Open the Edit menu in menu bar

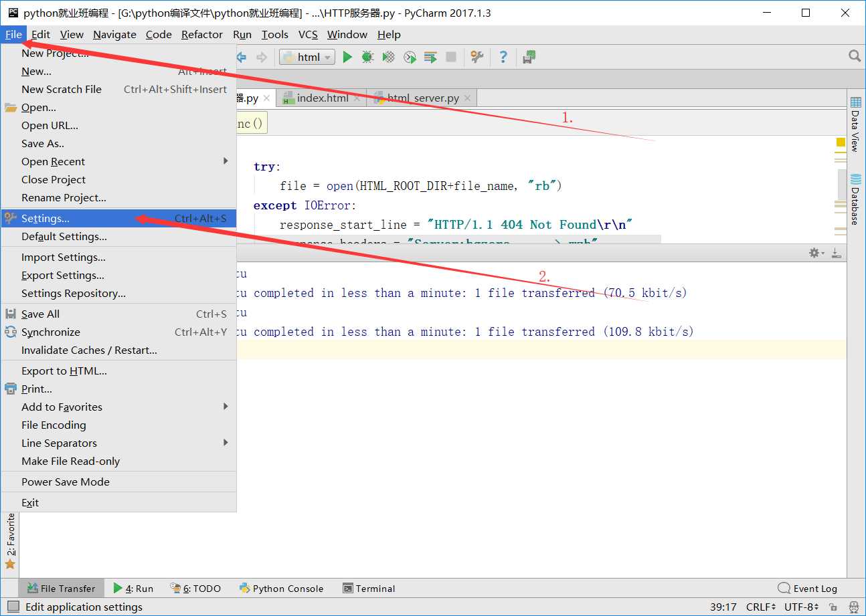(41, 34)
